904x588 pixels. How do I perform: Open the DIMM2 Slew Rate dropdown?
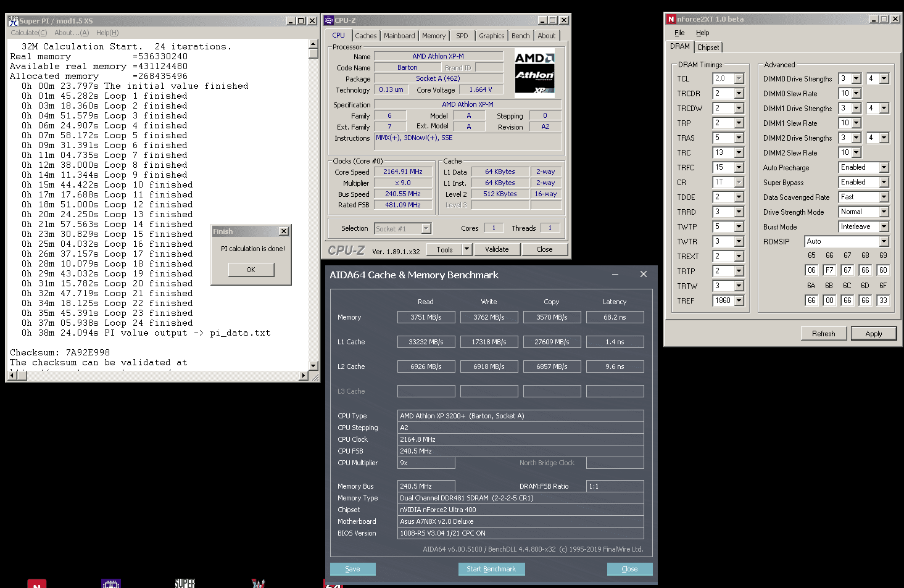[x=856, y=152]
